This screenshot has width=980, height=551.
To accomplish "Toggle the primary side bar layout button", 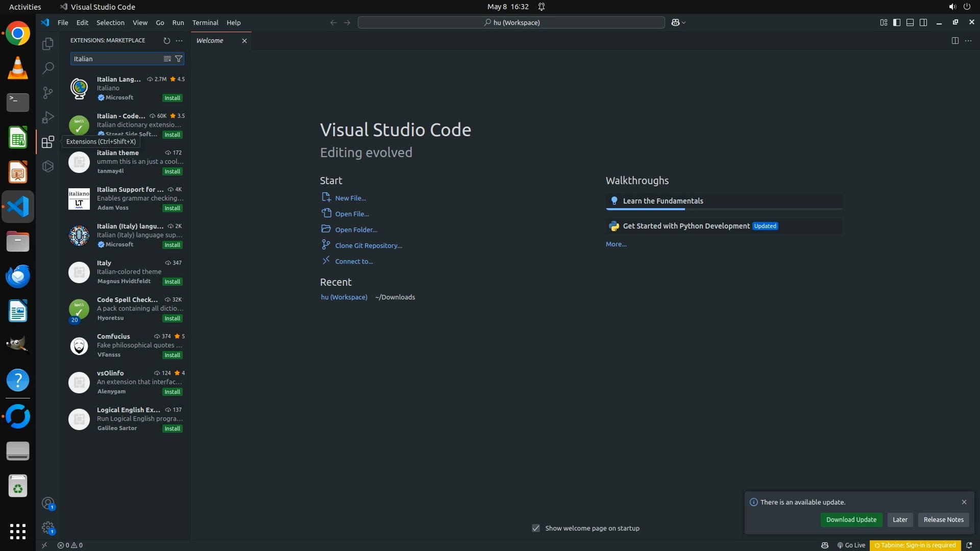I will [897, 22].
